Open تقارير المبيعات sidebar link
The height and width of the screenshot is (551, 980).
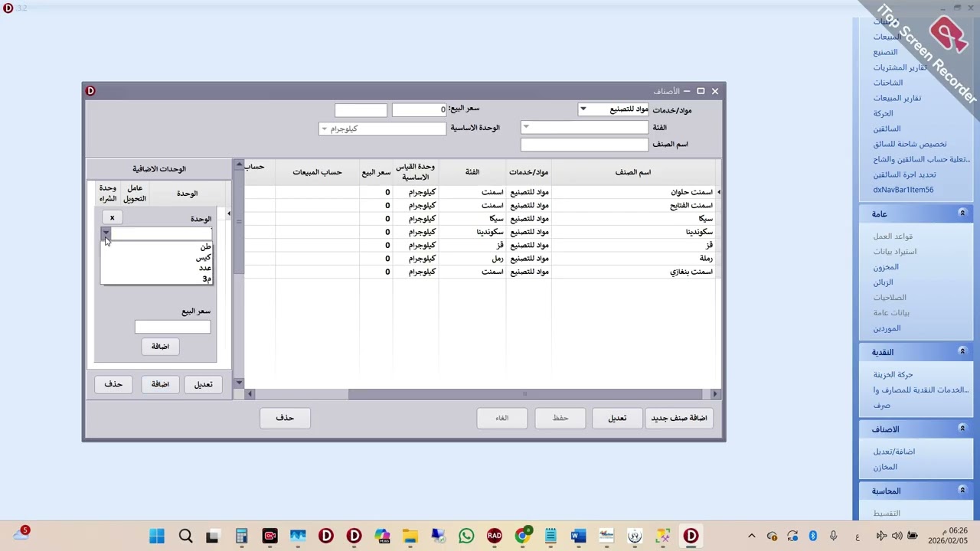897,98
